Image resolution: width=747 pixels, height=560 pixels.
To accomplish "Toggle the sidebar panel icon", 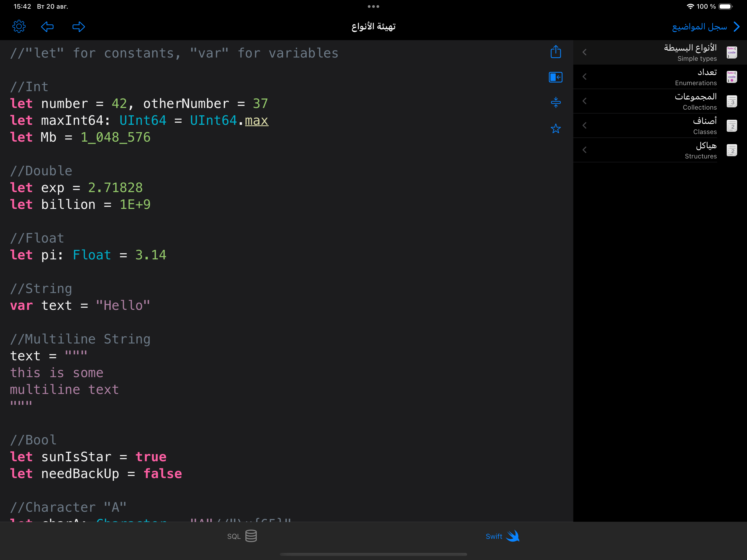I will point(556,77).
